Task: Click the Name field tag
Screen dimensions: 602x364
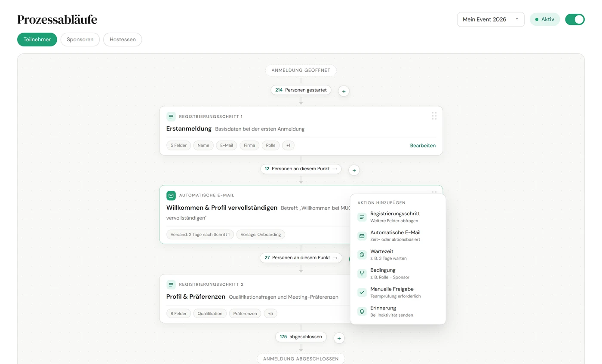Action: point(203,145)
